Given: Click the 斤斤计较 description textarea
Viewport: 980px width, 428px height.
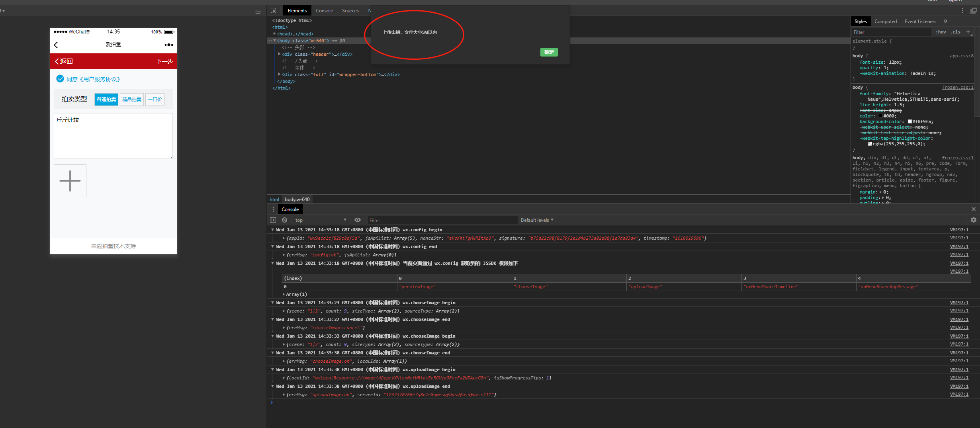Looking at the screenshot, I should (113, 136).
